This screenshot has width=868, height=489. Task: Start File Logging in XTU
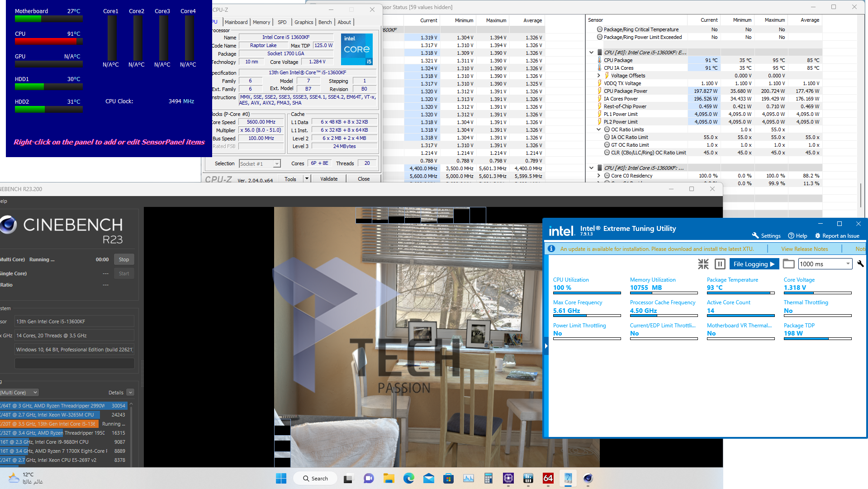tap(754, 264)
